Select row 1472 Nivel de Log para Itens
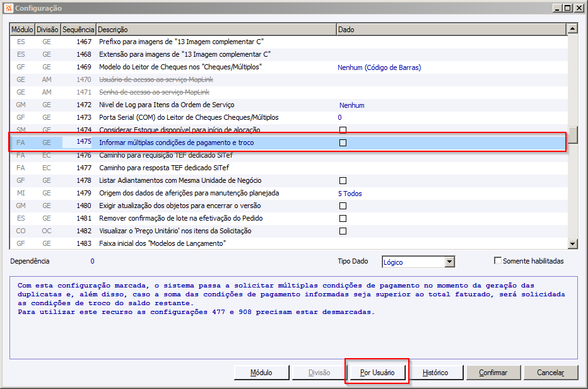The image size is (588, 389). (288, 105)
